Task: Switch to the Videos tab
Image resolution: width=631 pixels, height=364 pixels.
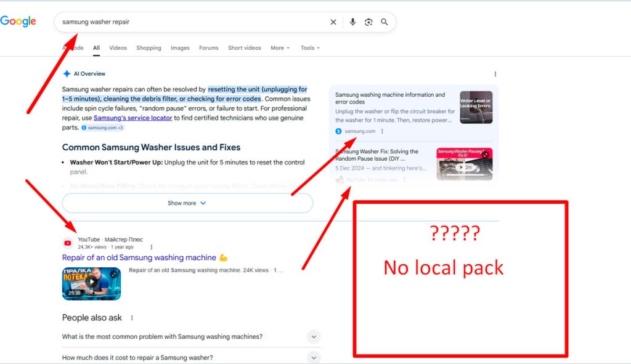Action: (x=118, y=48)
